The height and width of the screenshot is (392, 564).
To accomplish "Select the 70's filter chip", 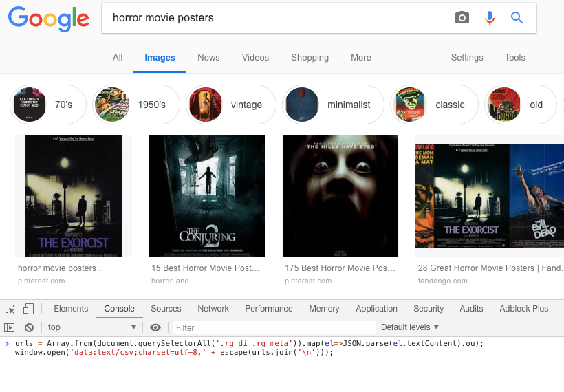I will pos(48,105).
